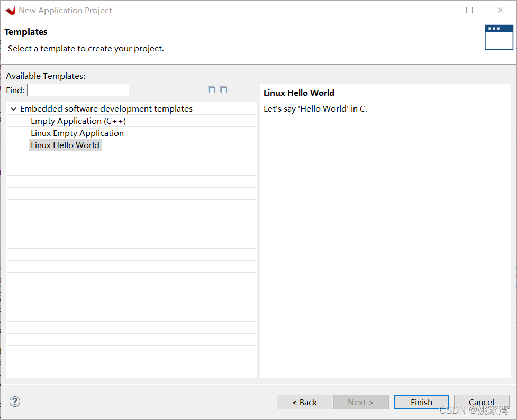Click the Expand All icon above templates list

point(224,90)
